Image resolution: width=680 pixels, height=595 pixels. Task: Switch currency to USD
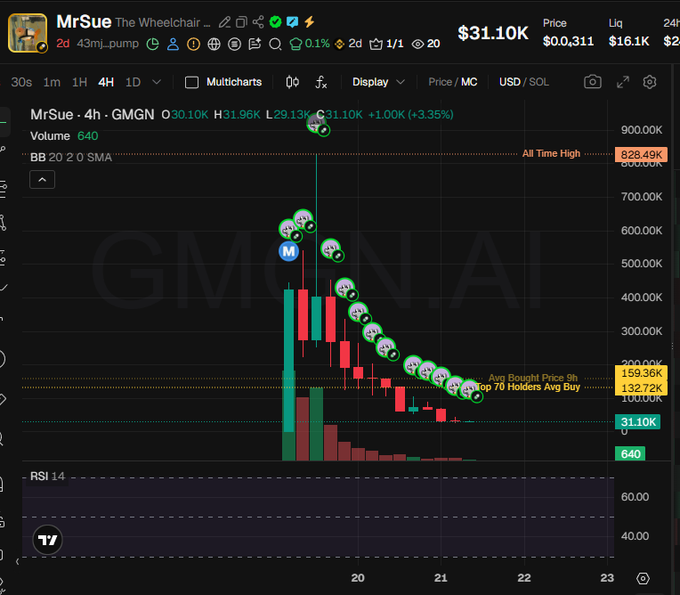[x=510, y=82]
